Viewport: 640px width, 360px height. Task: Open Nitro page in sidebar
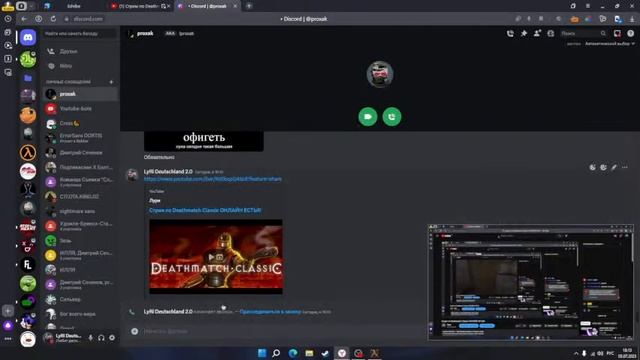80,66
